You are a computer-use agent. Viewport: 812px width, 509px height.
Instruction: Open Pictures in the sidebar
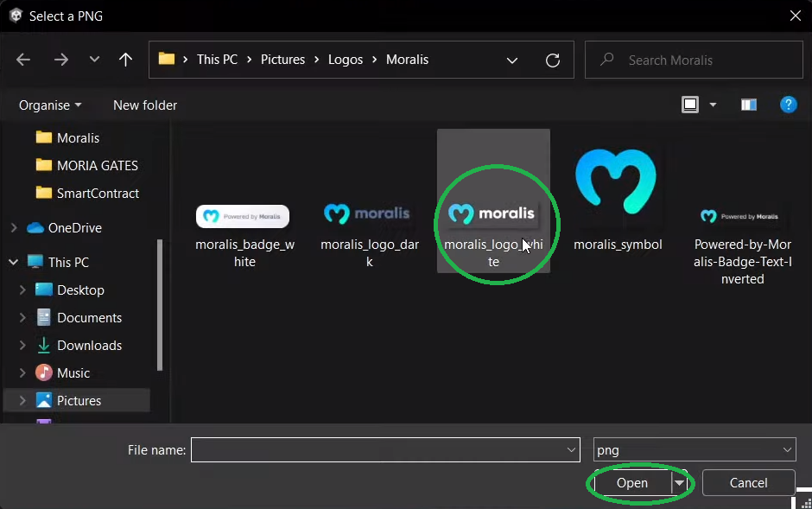[x=68, y=401]
